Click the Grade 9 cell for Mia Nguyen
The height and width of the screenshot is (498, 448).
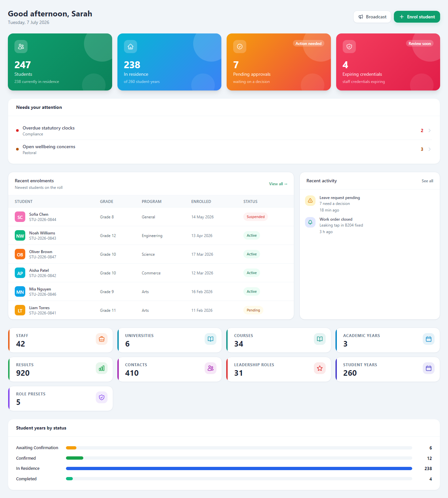[x=107, y=292]
